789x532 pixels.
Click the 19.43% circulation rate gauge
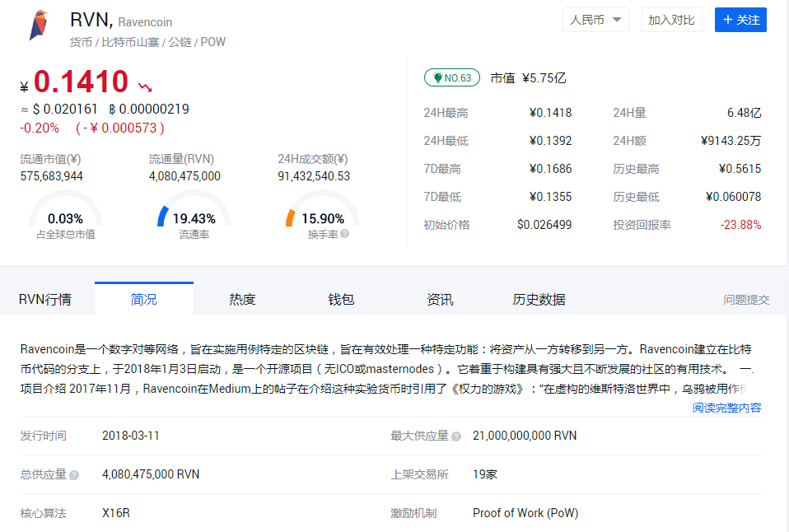coord(194,214)
